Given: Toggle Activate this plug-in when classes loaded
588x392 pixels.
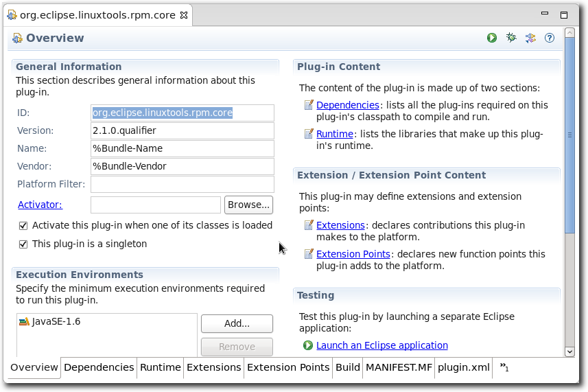Looking at the screenshot, I should [x=23, y=226].
